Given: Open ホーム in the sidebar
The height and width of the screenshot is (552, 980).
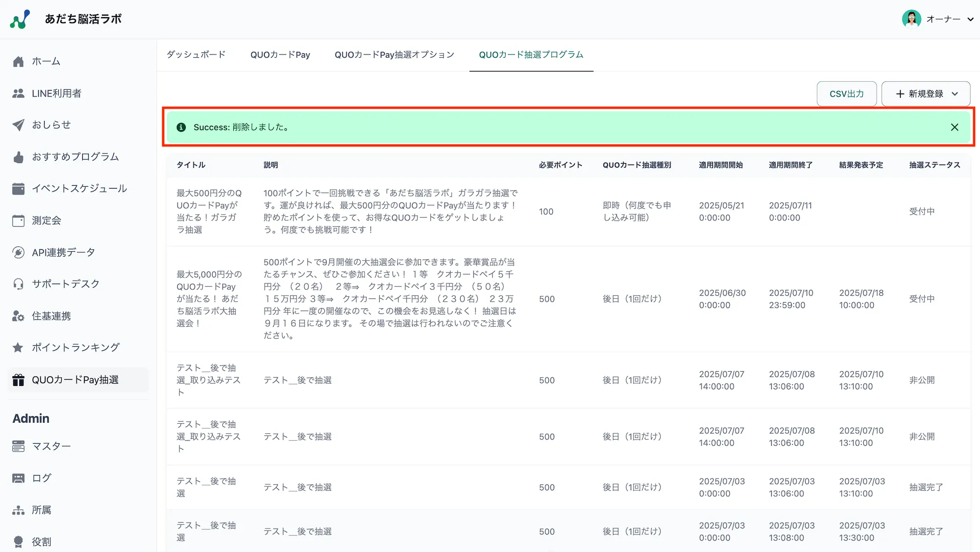Looking at the screenshot, I should [78, 61].
